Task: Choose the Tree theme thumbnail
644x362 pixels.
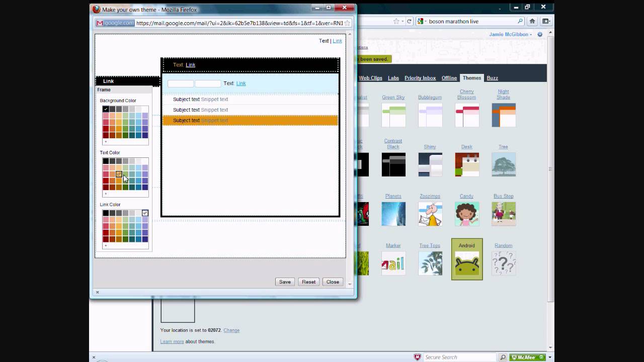Action: (504, 164)
